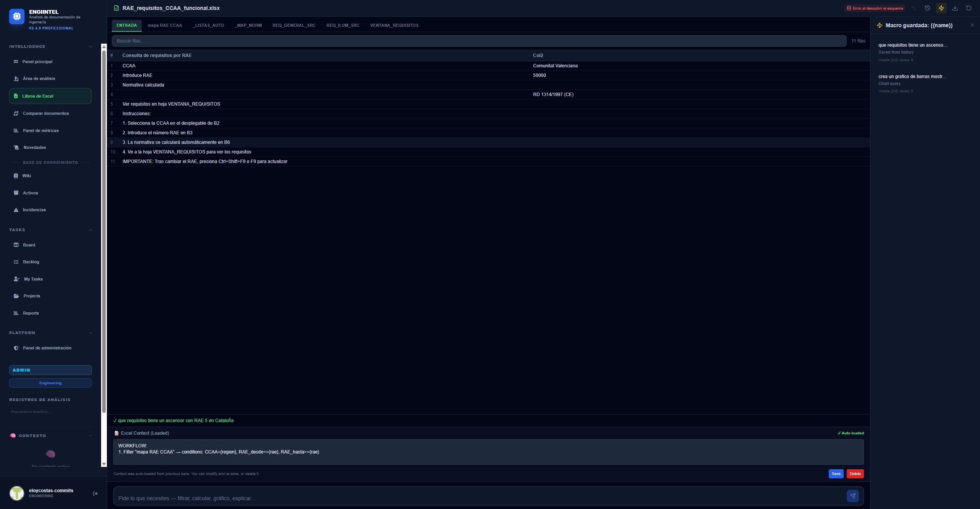Screen dimensions: 980x509
Task: Open Panel principal in sidebar
Action: 51,62
